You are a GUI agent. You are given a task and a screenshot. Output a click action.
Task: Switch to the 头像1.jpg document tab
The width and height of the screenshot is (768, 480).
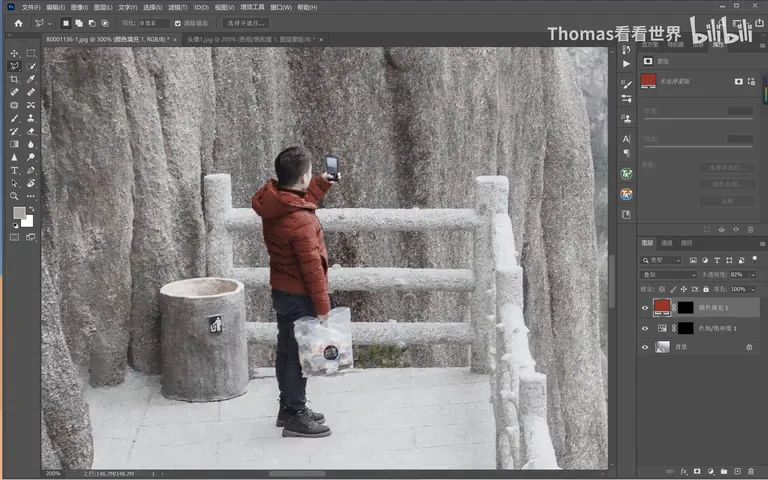[251, 39]
